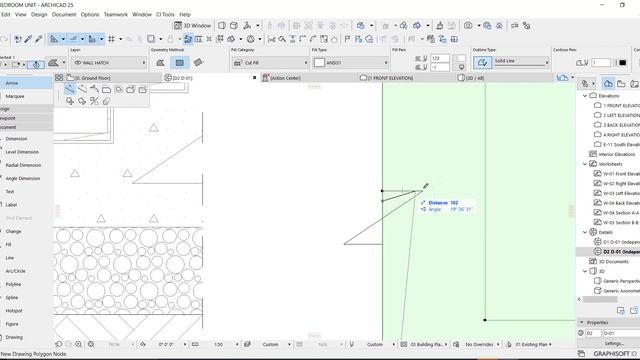Collapse the Elevations tree group
Image resolution: width=640 pixels, height=360 pixels.
point(585,96)
